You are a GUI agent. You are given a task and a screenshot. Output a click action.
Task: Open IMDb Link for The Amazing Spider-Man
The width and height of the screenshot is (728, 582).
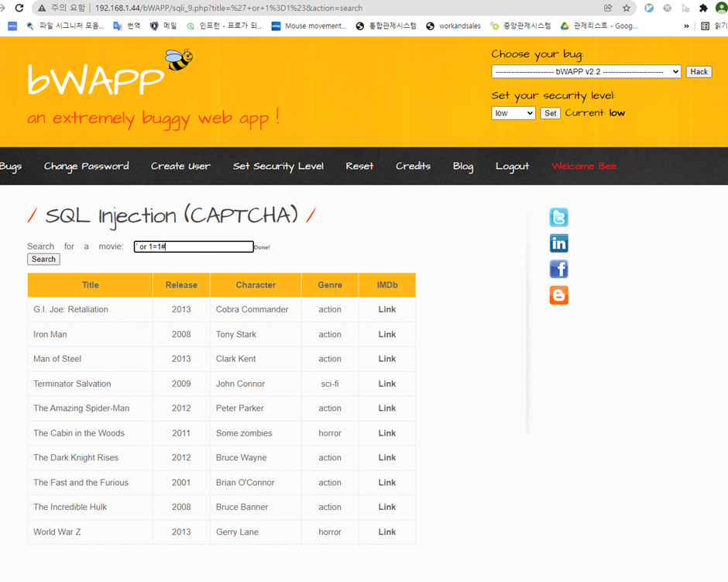[386, 408]
